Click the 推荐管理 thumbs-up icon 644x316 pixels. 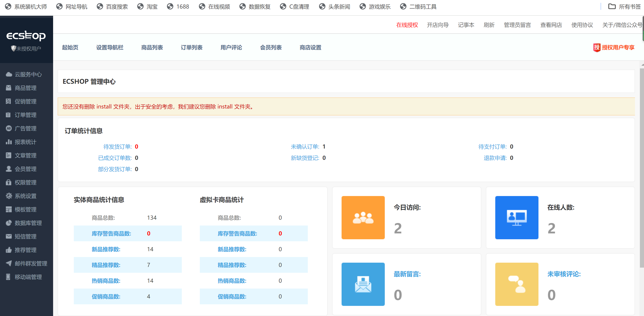tap(9, 250)
